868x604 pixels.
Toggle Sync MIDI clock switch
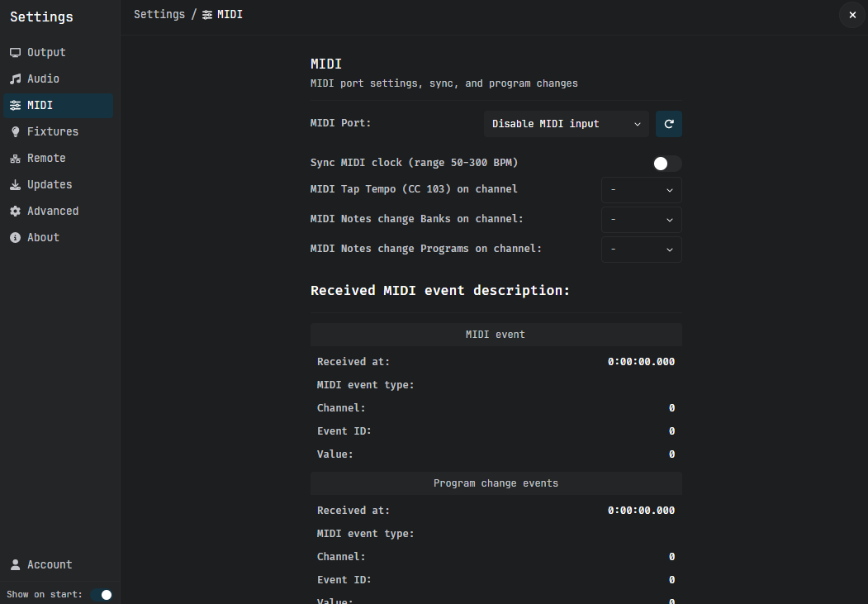pos(667,164)
